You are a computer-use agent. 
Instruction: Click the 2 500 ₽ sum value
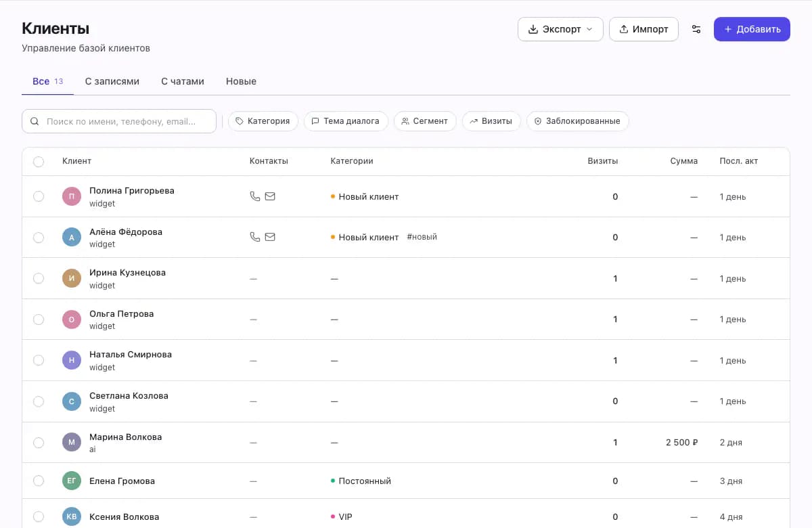[681, 442]
